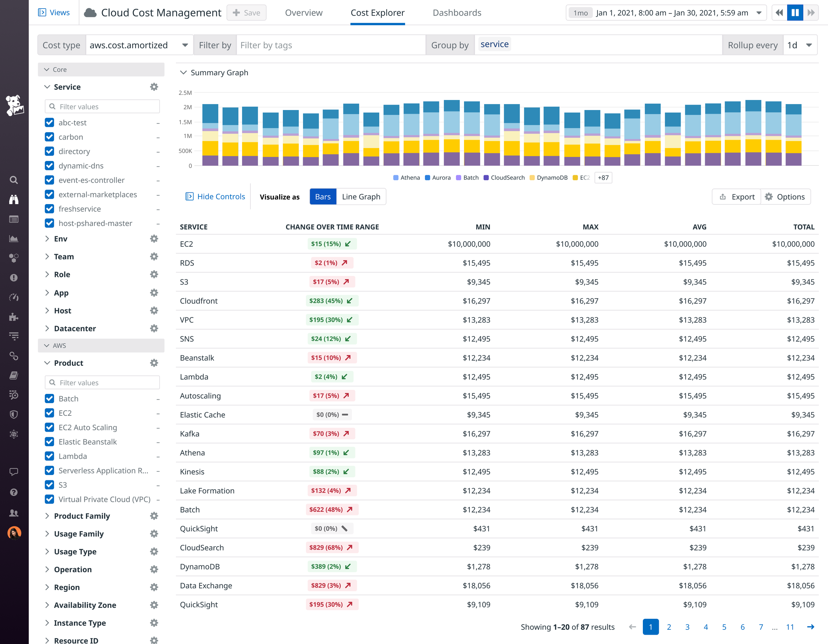Open the Rollup every 1d dropdown
Screen dimensions: 828x644
click(800, 45)
